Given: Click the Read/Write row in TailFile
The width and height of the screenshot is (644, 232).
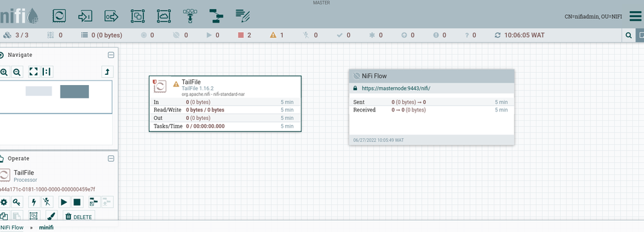Looking at the screenshot, I should [225, 110].
